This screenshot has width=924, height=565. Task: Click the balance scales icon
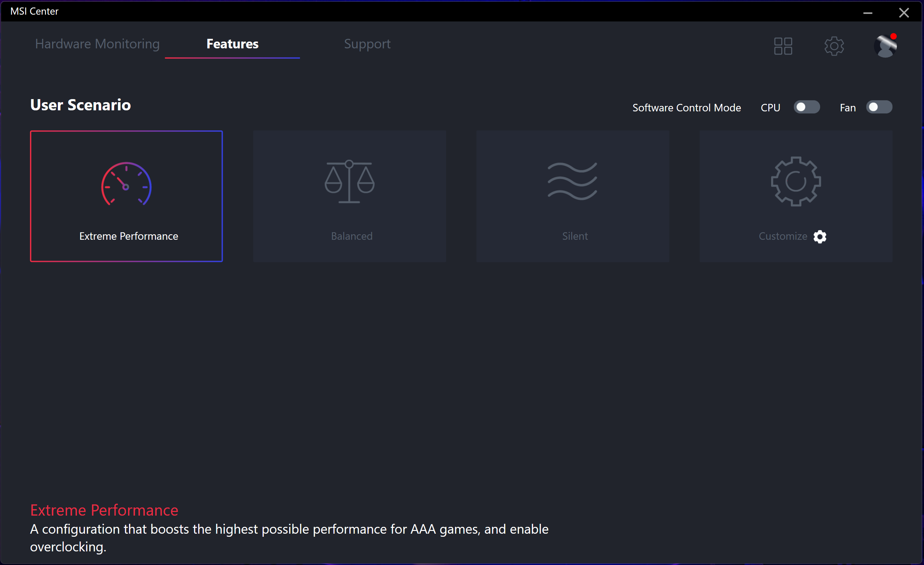tap(349, 182)
